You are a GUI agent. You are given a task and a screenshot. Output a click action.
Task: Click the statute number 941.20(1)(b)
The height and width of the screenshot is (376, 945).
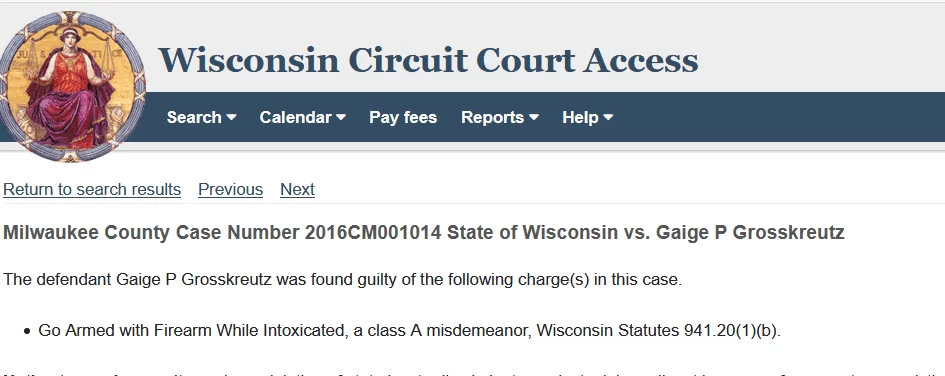click(731, 331)
